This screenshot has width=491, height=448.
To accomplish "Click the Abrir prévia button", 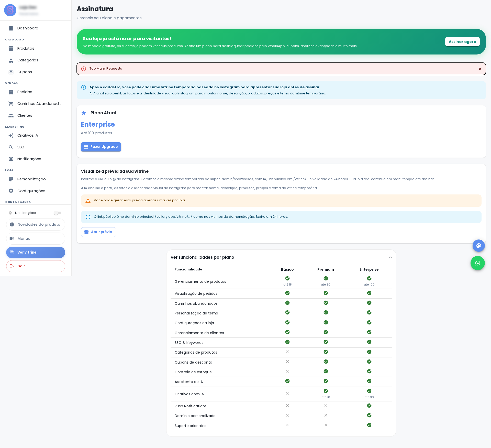I will click(98, 232).
